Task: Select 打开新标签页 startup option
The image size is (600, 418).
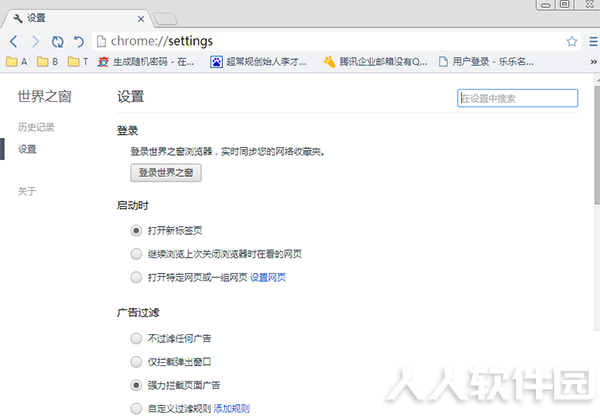Action: 136,230
